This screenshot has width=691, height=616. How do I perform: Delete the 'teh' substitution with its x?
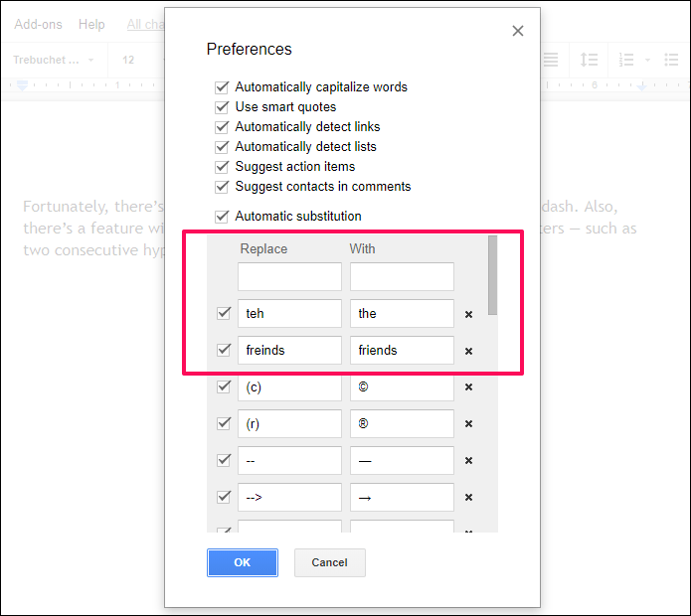(468, 314)
